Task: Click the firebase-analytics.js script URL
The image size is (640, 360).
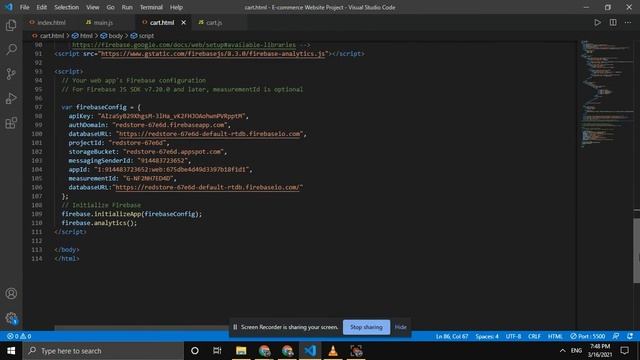Action: tap(213, 54)
